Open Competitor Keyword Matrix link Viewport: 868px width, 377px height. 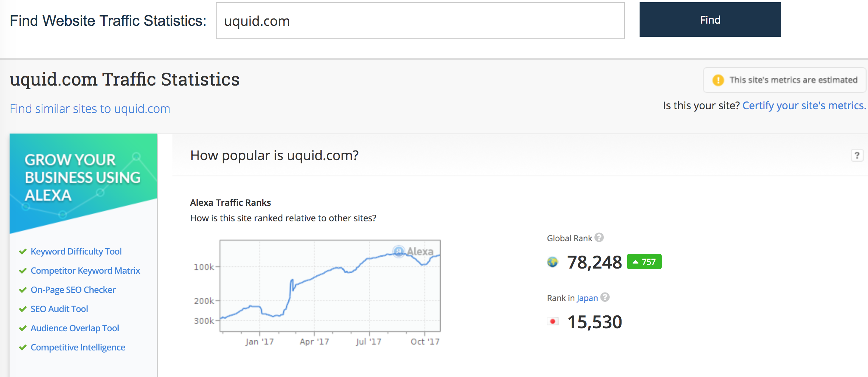point(85,271)
